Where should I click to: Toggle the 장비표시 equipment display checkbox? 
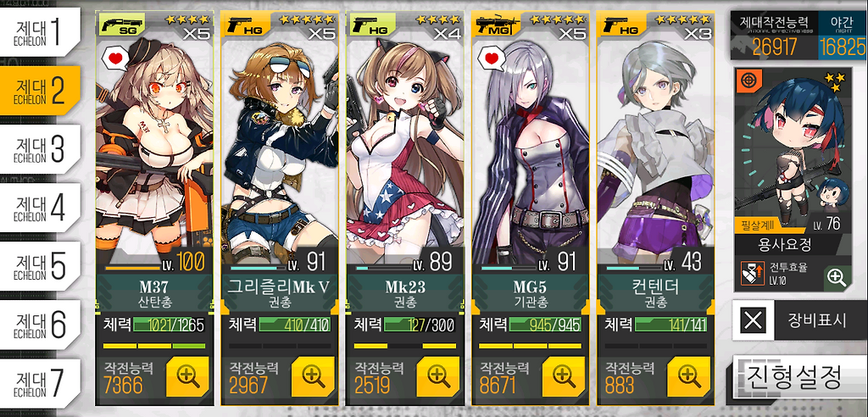pos(754,320)
